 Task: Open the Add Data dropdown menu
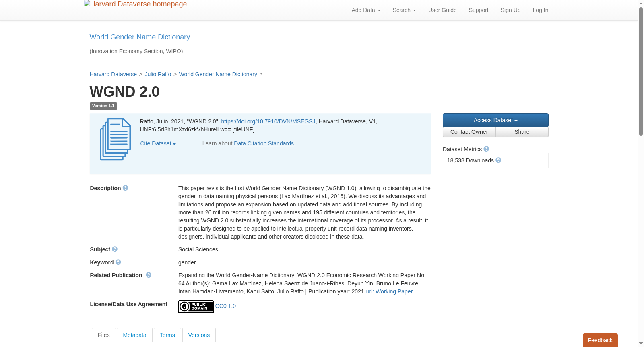click(x=366, y=10)
